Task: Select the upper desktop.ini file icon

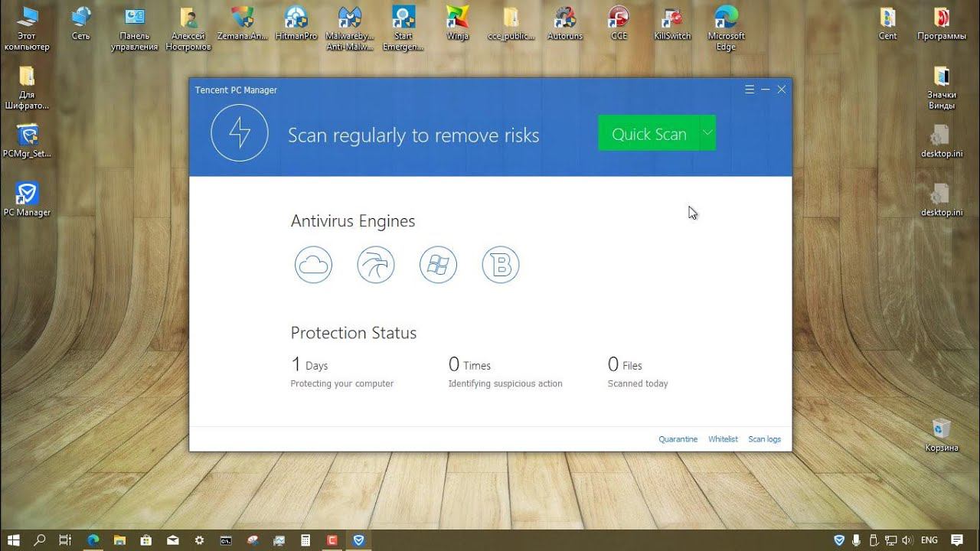Action: pos(942,140)
